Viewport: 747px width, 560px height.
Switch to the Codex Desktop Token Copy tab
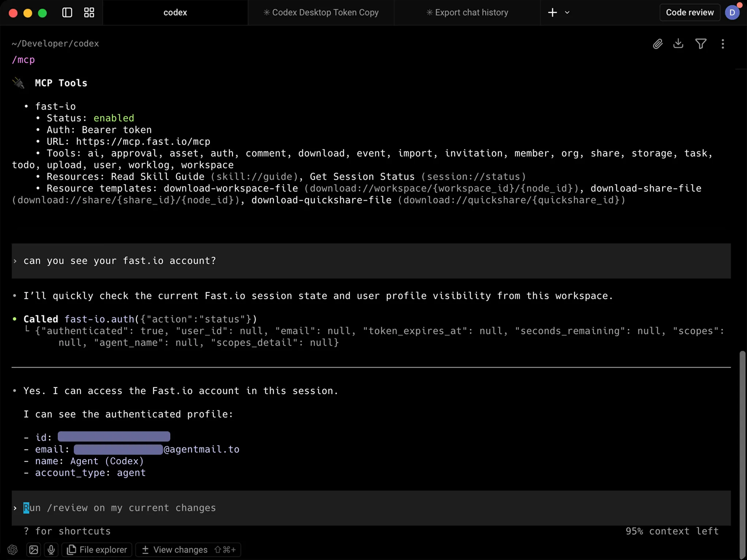[x=321, y=12]
